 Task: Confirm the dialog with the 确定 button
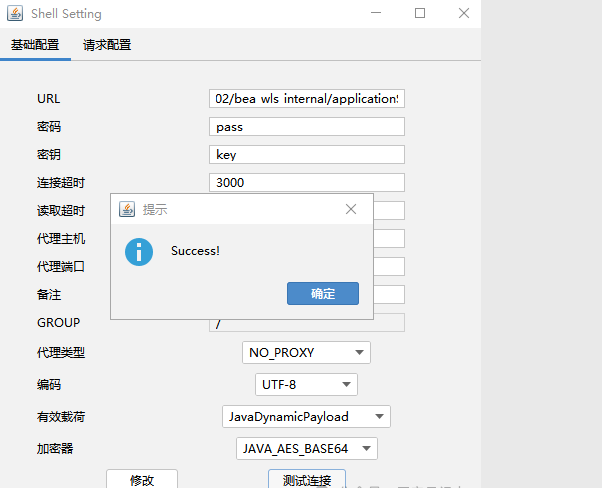coord(323,294)
